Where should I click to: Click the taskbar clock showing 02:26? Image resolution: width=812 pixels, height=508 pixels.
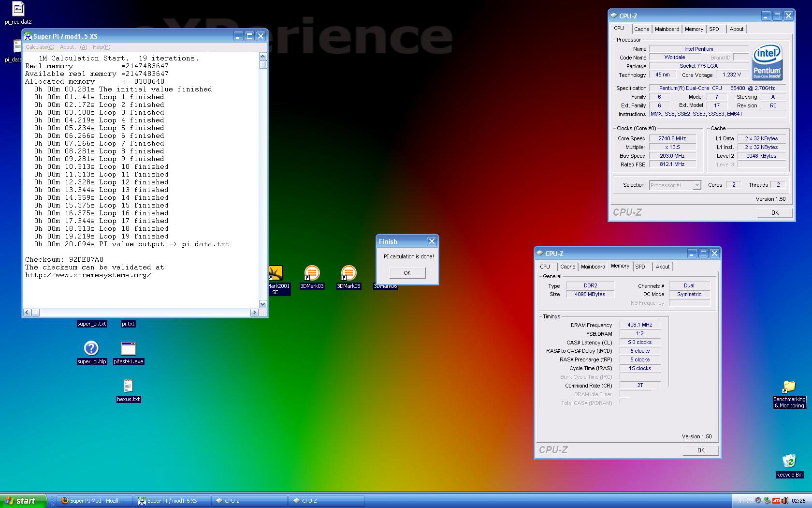click(x=799, y=501)
